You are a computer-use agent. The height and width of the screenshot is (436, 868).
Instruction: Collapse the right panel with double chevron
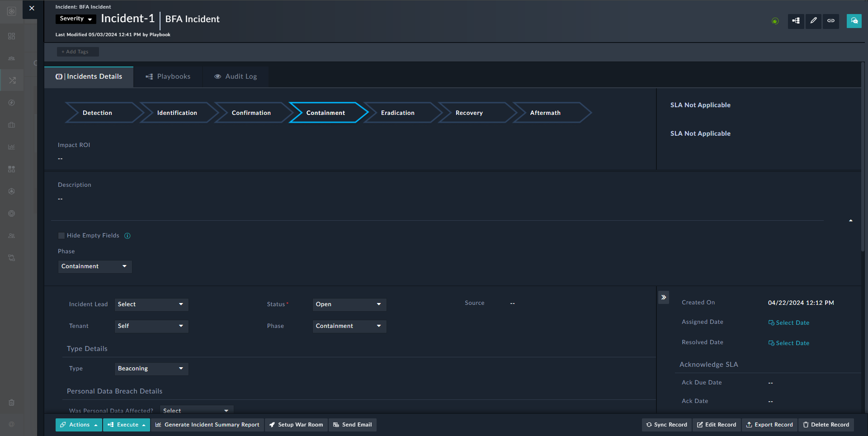[664, 297]
